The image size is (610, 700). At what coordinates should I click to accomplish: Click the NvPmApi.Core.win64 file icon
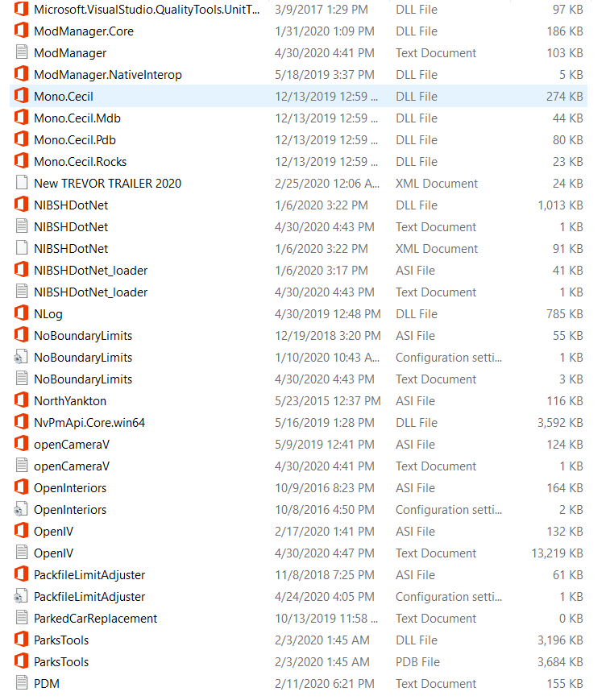pos(21,422)
